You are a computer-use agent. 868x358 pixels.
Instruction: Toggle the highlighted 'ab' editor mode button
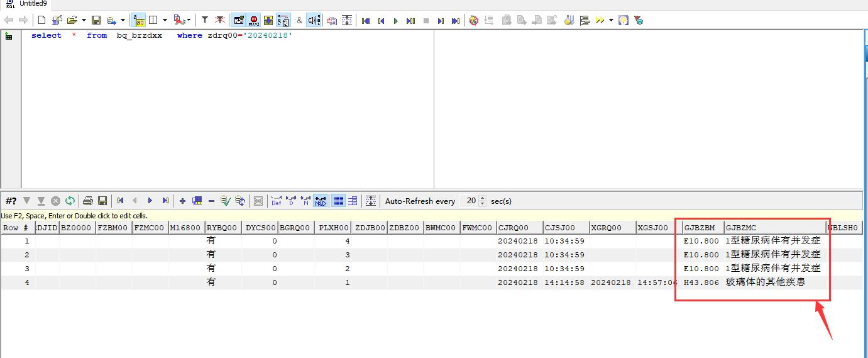(x=139, y=20)
